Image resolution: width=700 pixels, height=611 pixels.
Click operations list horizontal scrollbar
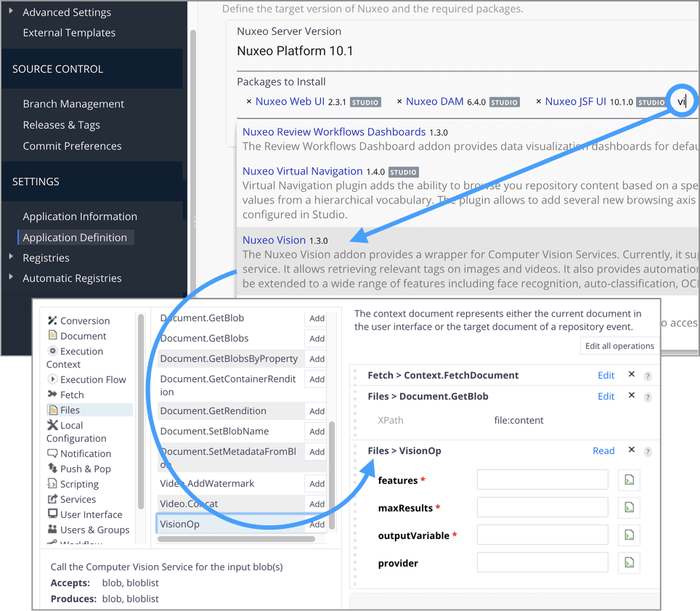(236, 538)
